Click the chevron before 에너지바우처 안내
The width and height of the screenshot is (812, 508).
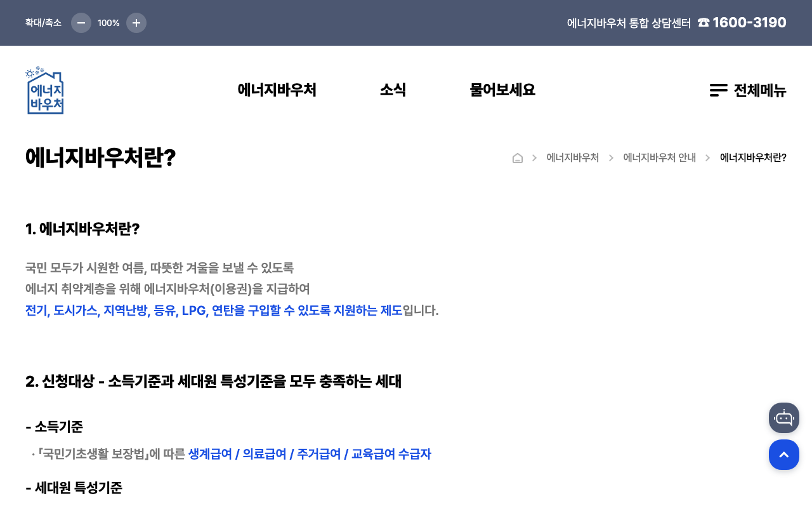click(611, 157)
